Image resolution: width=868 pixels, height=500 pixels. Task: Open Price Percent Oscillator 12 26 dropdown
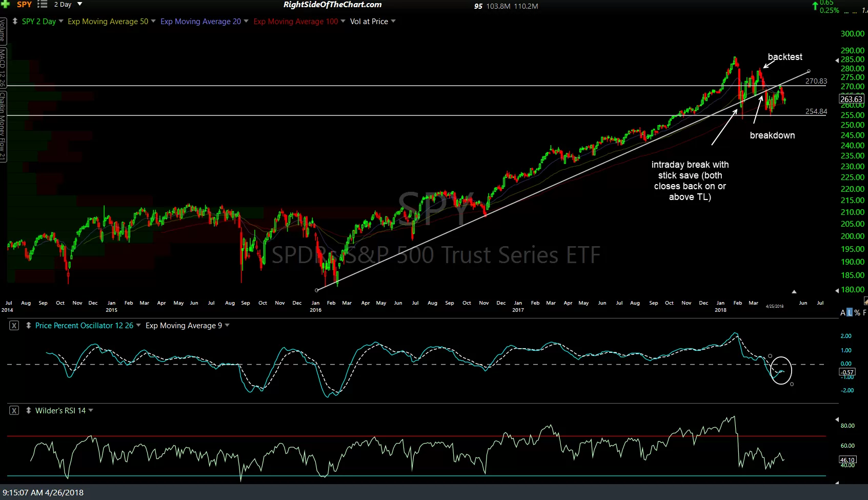point(138,325)
